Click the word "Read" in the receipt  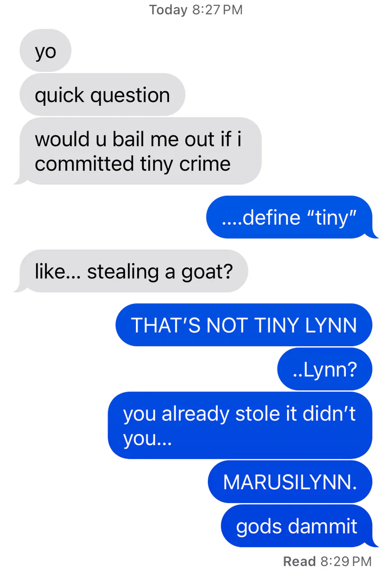click(299, 561)
